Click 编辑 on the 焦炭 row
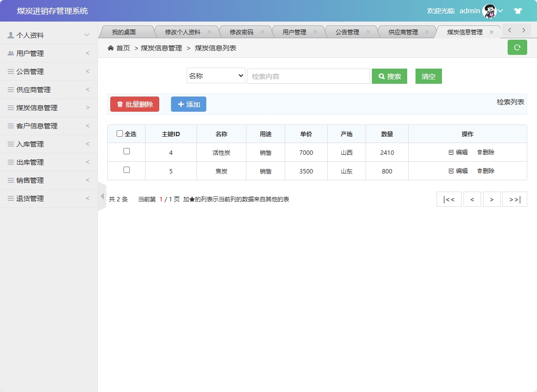This screenshot has height=392, width=537. point(460,171)
